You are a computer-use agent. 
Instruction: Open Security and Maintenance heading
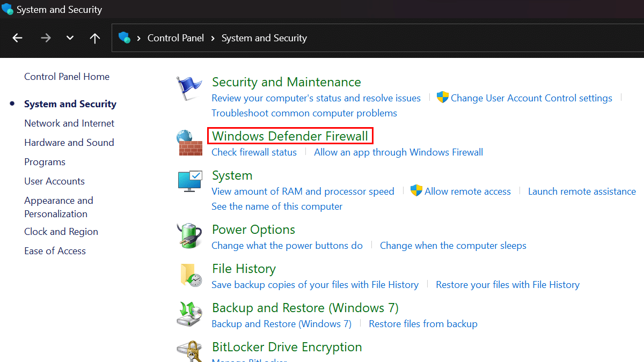pos(287,82)
